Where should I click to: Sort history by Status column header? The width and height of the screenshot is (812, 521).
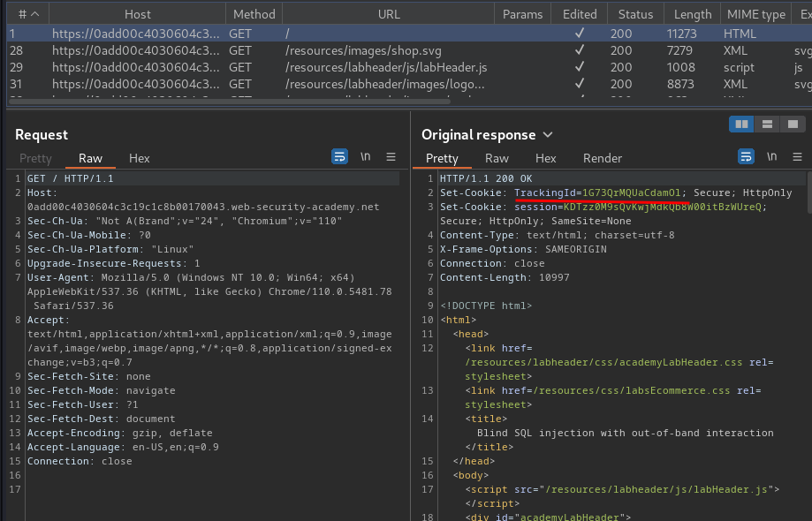[x=635, y=14]
